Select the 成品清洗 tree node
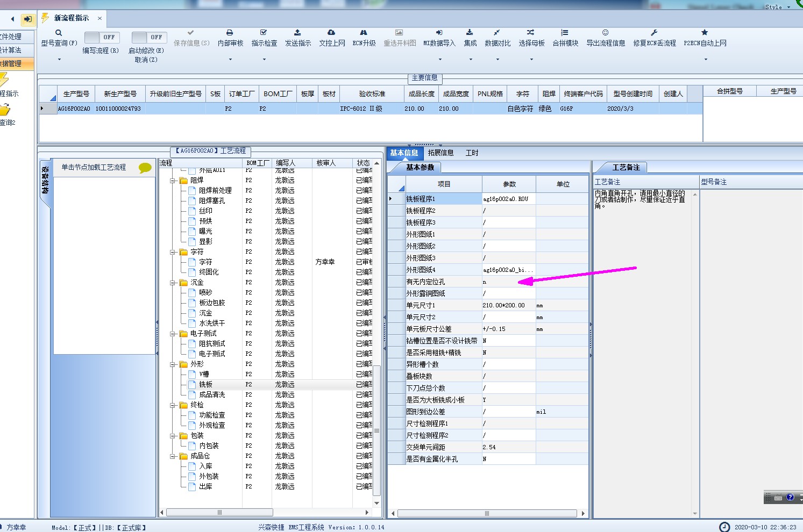Image resolution: width=803 pixels, height=532 pixels. [212, 395]
